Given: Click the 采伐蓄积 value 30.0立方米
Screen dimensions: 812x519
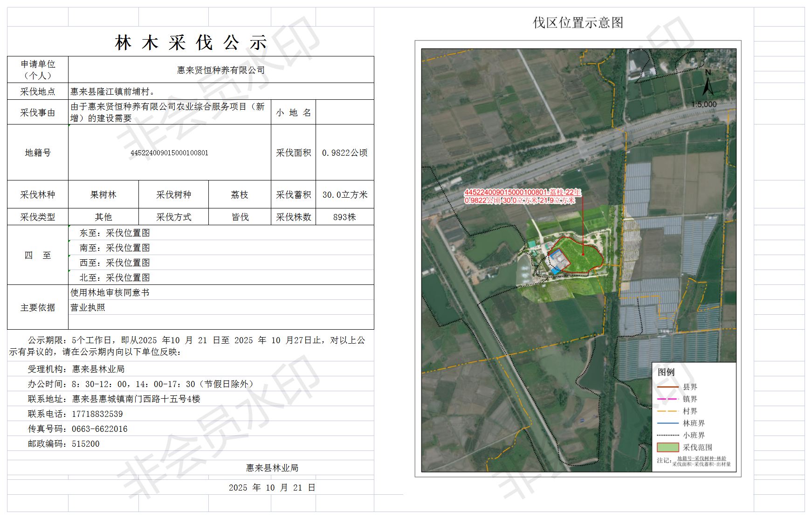Looking at the screenshot, I should click(344, 194).
